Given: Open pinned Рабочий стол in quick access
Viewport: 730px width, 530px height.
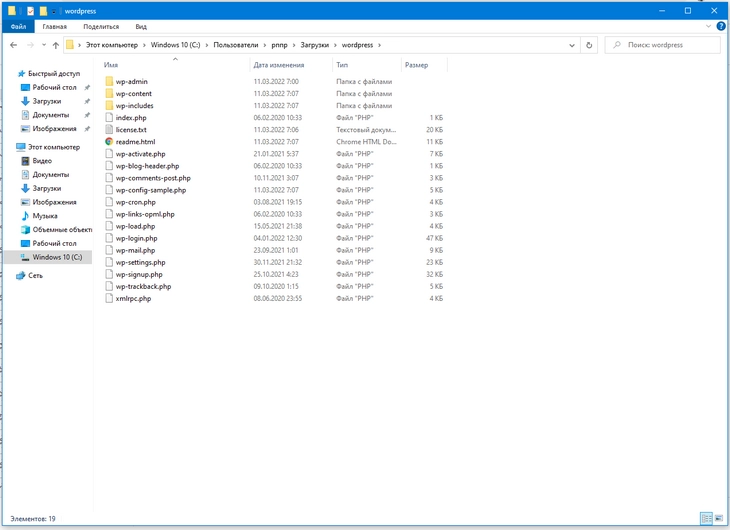Looking at the screenshot, I should [54, 88].
